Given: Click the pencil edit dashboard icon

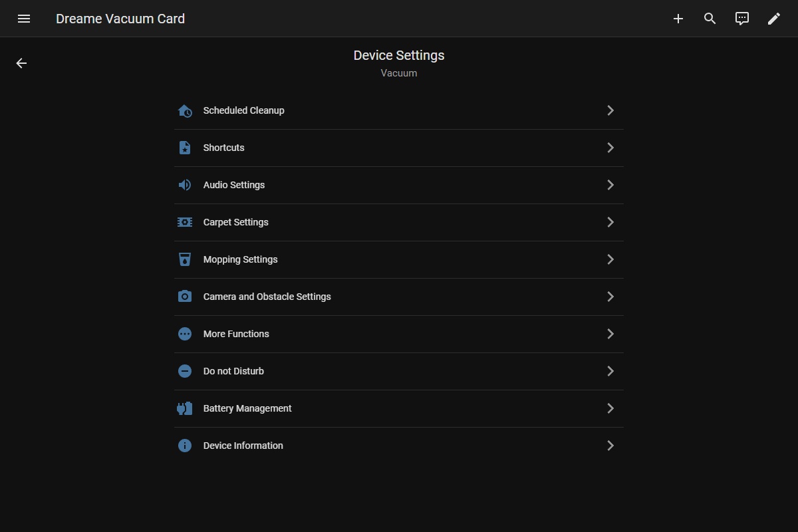Looking at the screenshot, I should pos(774,19).
